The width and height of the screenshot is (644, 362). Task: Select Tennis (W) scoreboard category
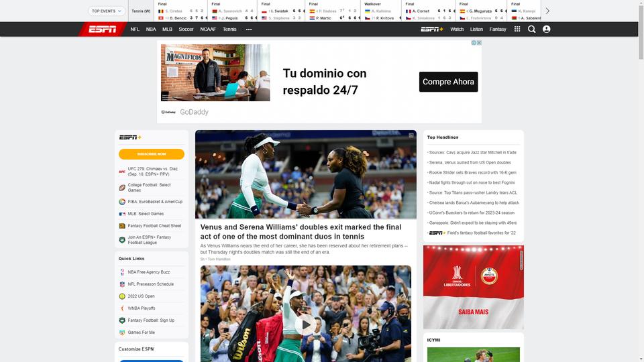(x=141, y=11)
